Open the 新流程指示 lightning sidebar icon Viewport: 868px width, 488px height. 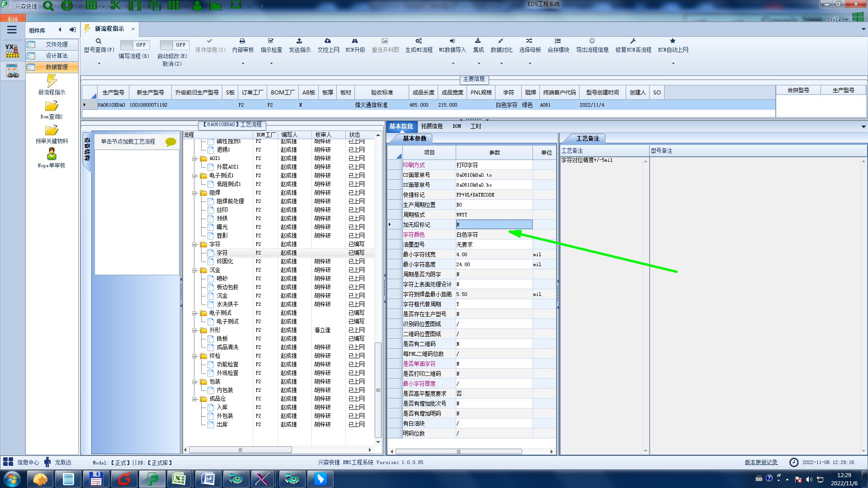(52, 81)
